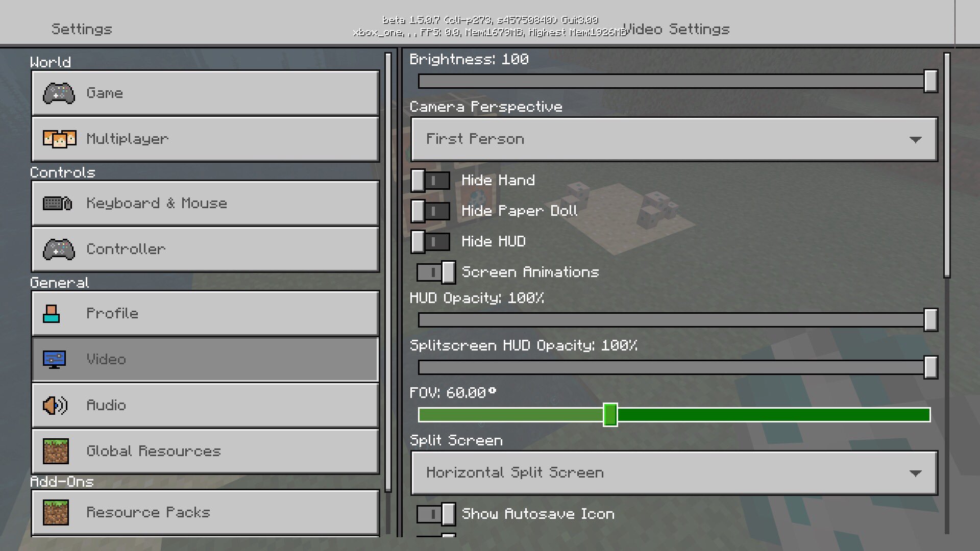Click the Video settings tab
This screenshot has width=980, height=551.
(x=205, y=359)
